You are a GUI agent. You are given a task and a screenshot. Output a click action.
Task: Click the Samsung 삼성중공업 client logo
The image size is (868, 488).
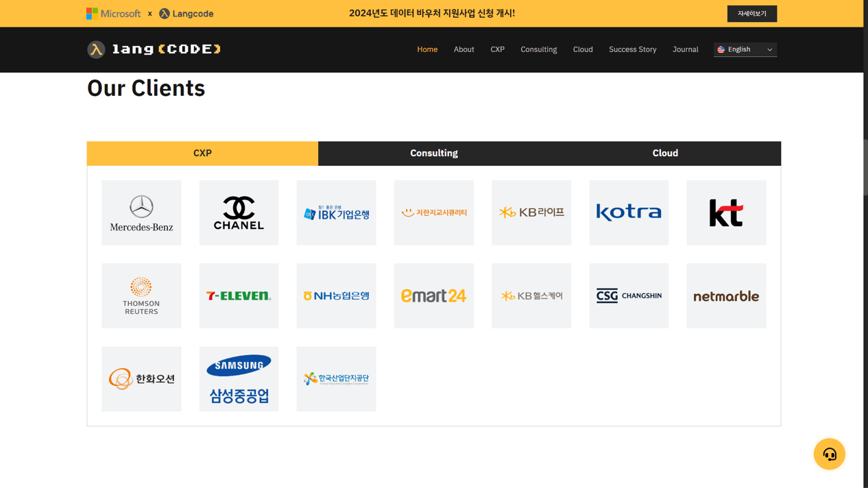239,378
